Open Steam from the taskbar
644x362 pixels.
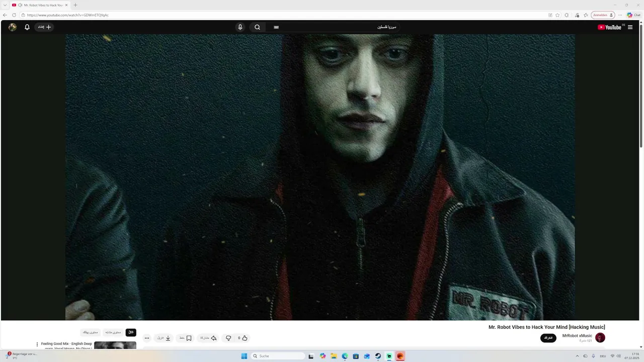(378, 356)
